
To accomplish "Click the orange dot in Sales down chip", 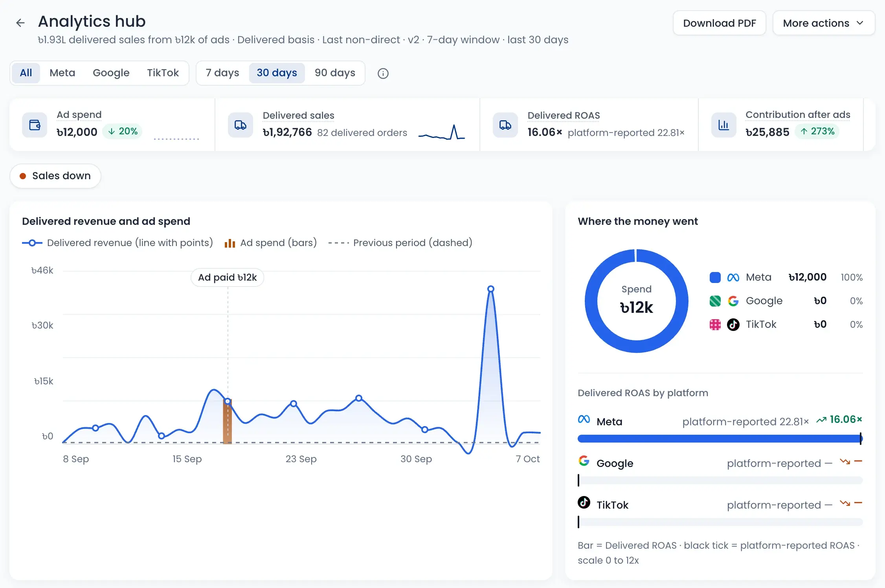I will [x=23, y=176].
